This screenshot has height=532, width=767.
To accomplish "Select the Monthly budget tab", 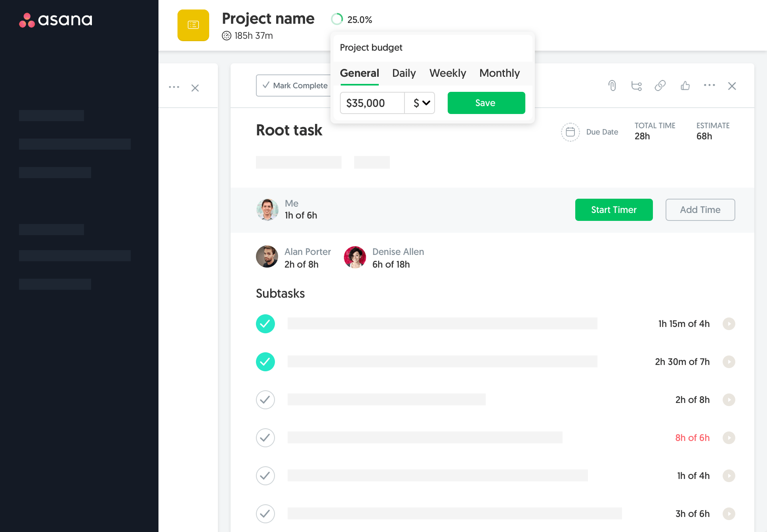I will pyautogui.click(x=500, y=73).
